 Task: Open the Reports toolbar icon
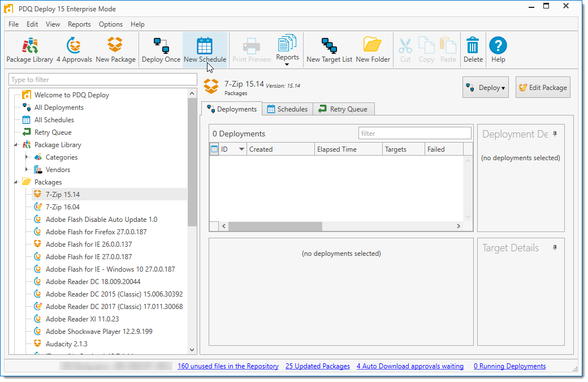(x=287, y=43)
